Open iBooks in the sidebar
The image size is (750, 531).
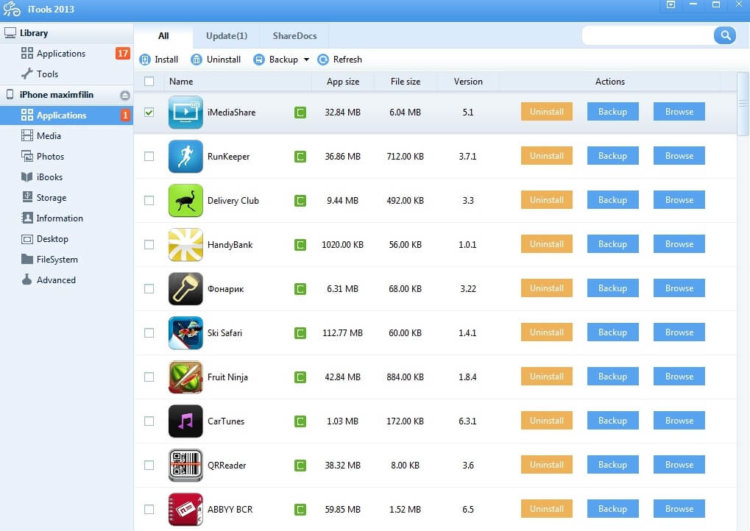(66, 177)
